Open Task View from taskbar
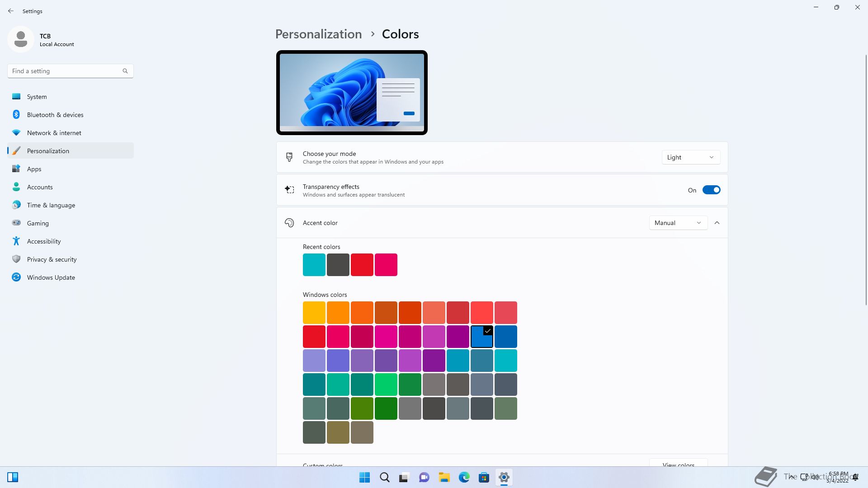Screen dimensions: 868x488 (404, 477)
